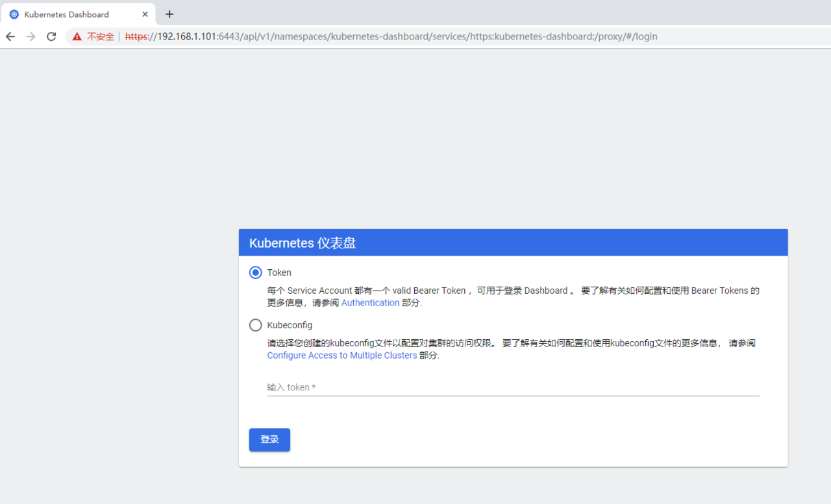Click the Kubernetes 仪表盘 header title
The height and width of the screenshot is (504, 831).
coord(303,243)
